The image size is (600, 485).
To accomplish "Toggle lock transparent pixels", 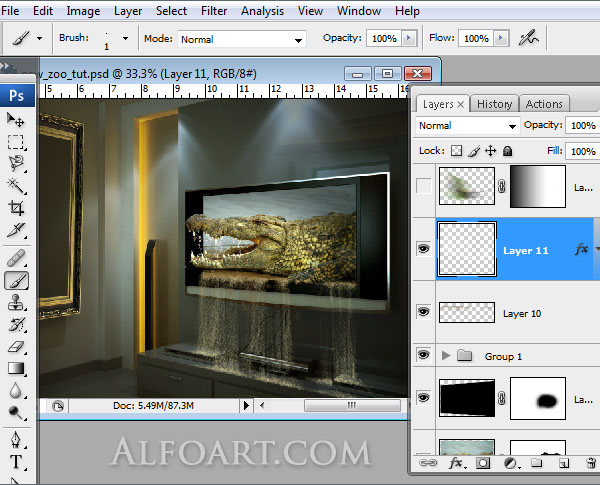I will click(x=456, y=150).
